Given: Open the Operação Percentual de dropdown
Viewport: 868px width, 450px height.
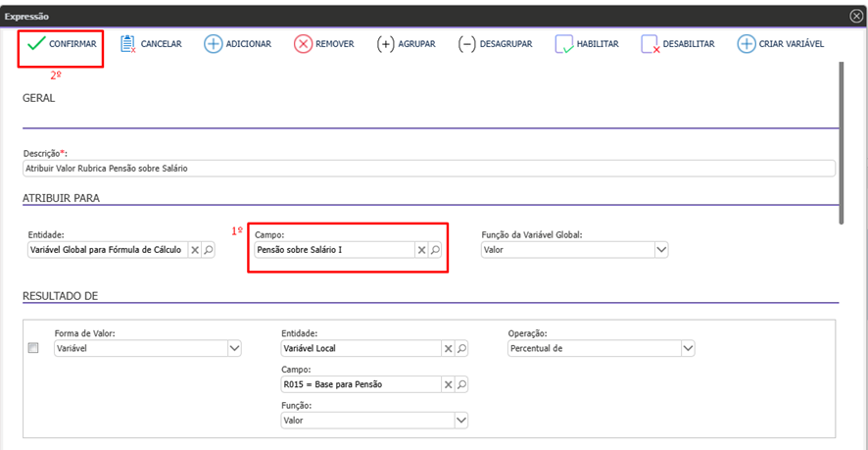Looking at the screenshot, I should (688, 348).
